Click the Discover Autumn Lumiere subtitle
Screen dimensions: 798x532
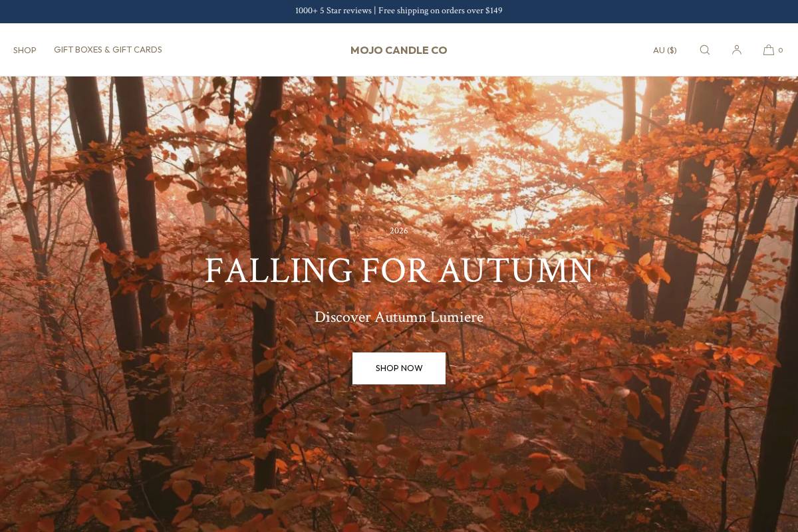399,317
